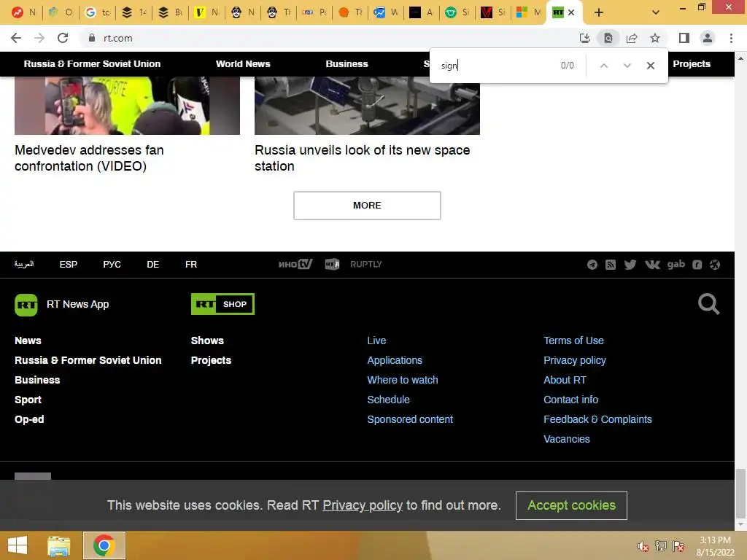This screenshot has height=560, width=747.
Task: Open RT Gab social icon
Action: pyautogui.click(x=676, y=264)
